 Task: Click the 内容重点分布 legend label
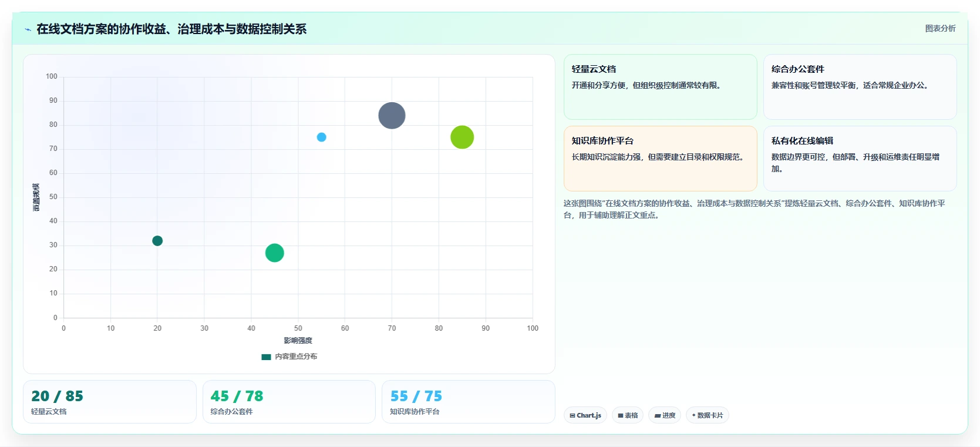click(296, 357)
